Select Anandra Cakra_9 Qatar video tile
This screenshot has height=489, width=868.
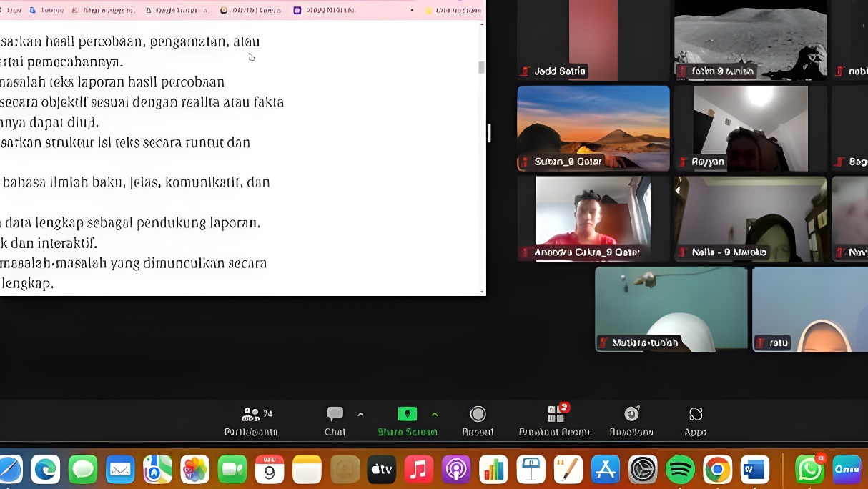click(x=593, y=219)
